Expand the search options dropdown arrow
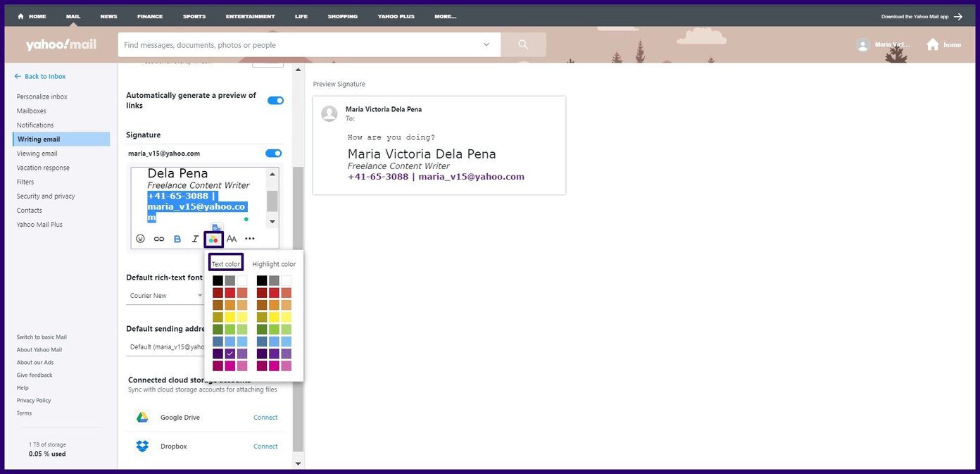 tap(486, 44)
